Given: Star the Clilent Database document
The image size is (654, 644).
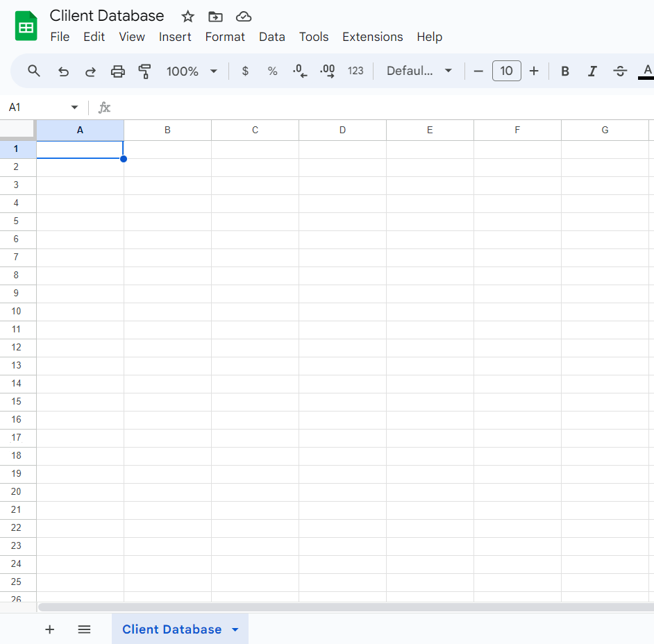Looking at the screenshot, I should 187,17.
